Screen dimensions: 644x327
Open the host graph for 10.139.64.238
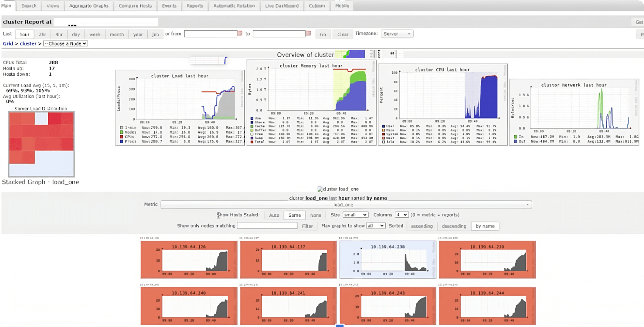click(388, 260)
